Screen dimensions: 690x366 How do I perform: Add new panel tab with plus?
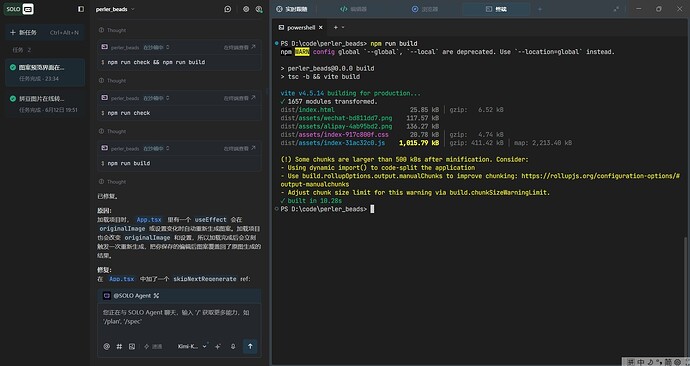pos(540,9)
